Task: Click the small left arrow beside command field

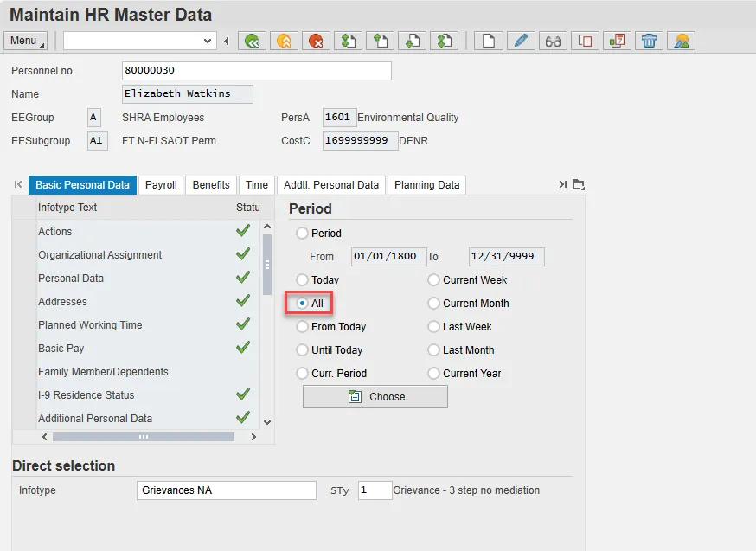Action: point(227,41)
